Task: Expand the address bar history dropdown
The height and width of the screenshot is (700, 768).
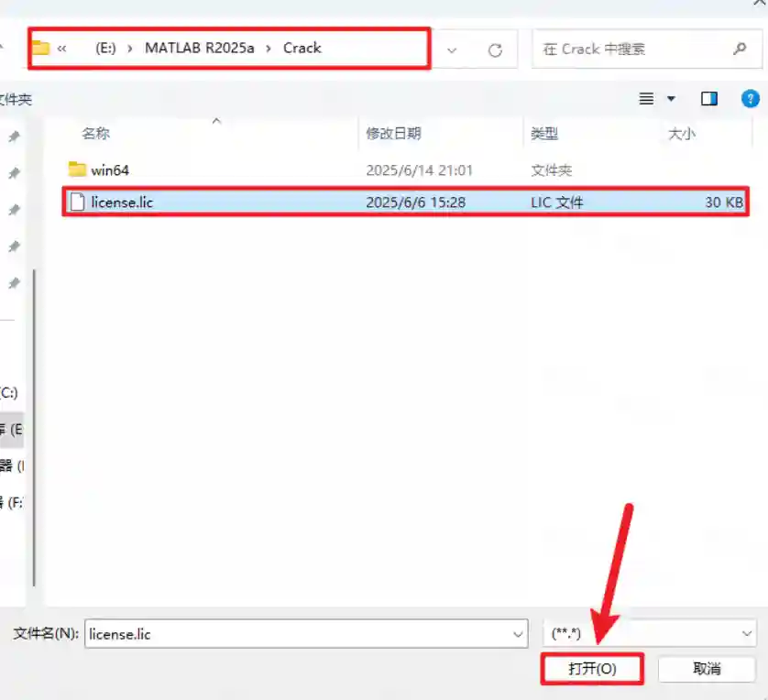Action: pos(452,49)
